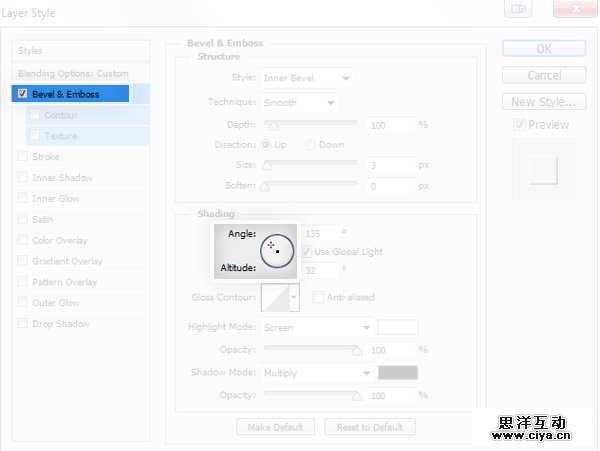Viewport: 600px width, 451px height.
Task: Click the highlight mode white color swatch
Action: pos(398,327)
